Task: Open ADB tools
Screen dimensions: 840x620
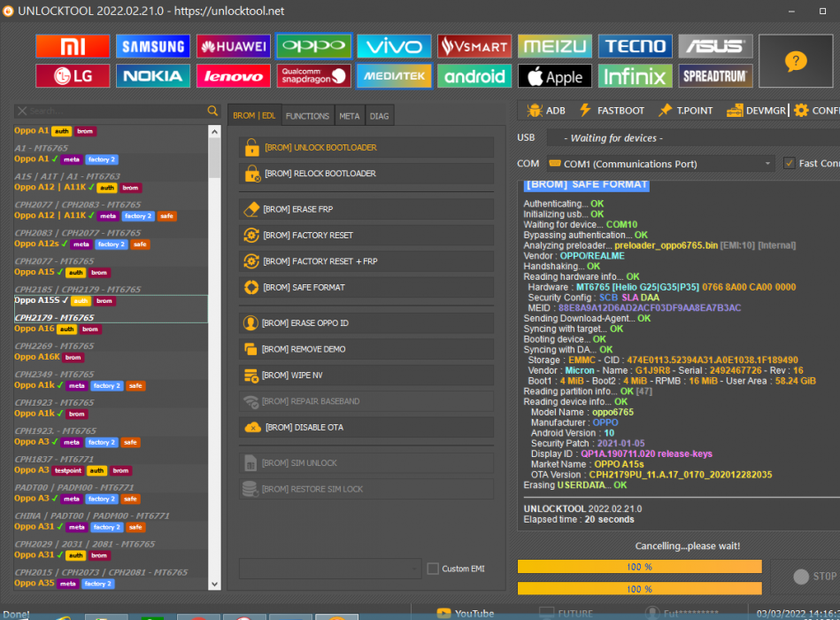Action: tap(546, 111)
